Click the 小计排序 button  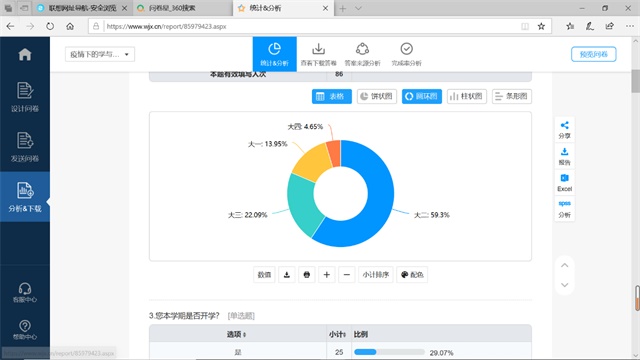click(x=376, y=275)
